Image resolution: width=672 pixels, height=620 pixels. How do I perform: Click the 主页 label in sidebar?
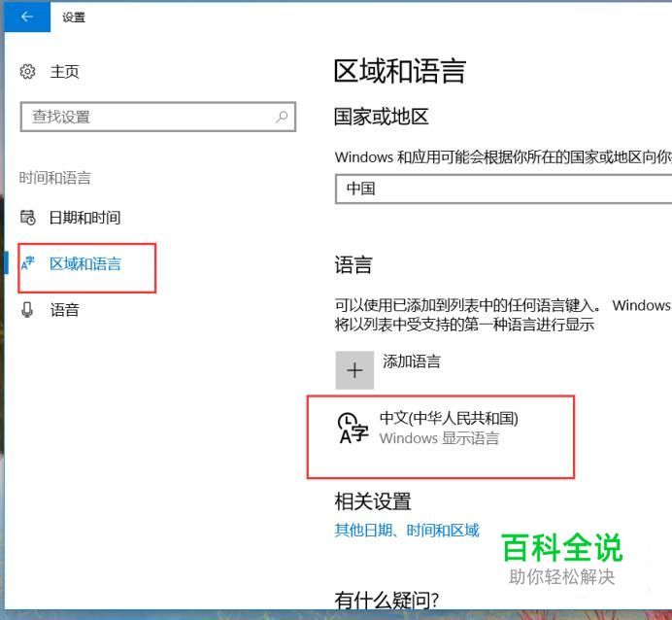(x=65, y=71)
